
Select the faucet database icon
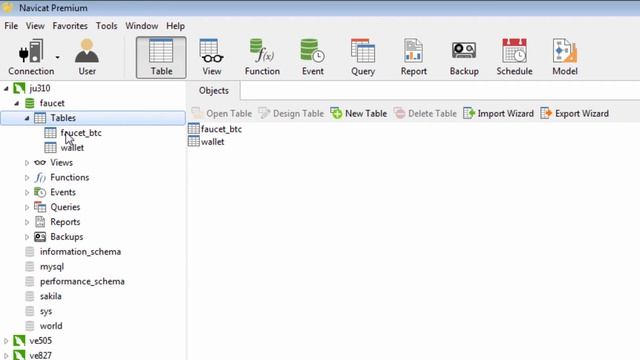pyautogui.click(x=30, y=103)
